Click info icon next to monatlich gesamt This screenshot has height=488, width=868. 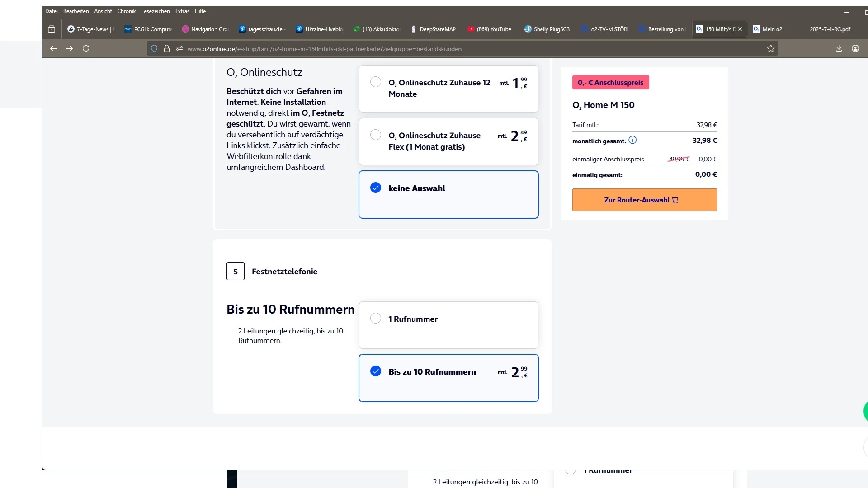pos(632,140)
